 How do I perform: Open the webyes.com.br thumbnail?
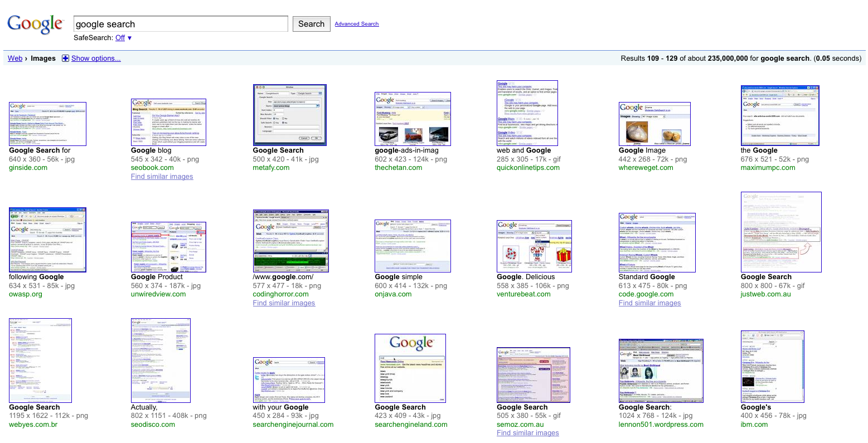(40, 361)
